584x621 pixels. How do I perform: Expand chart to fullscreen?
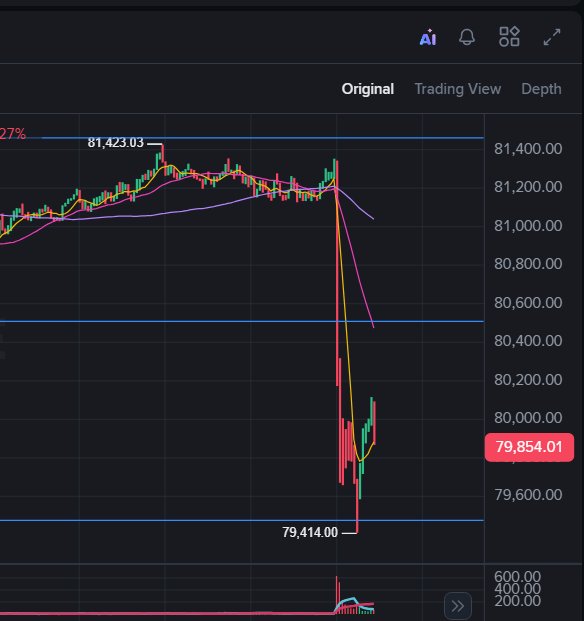pyautogui.click(x=552, y=37)
